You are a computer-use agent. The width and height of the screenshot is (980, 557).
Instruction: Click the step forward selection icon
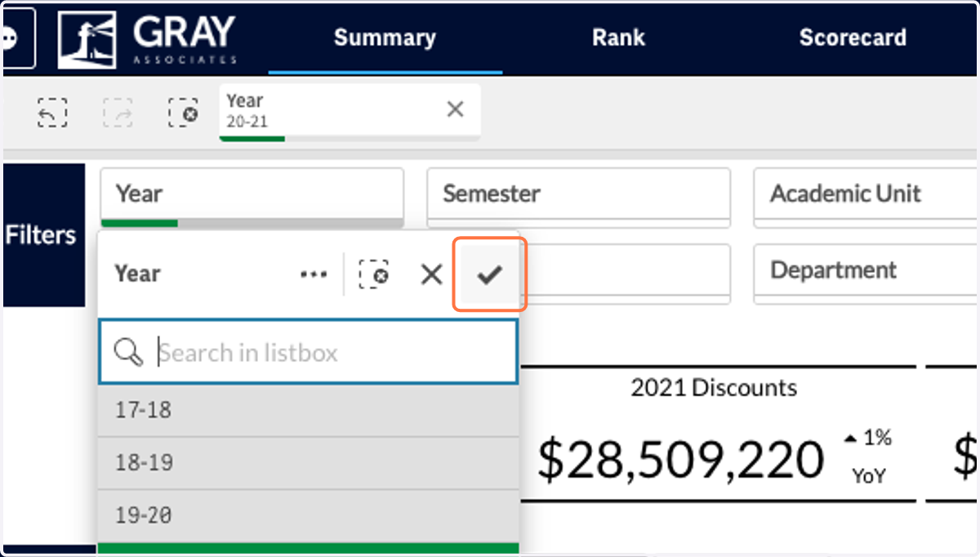coord(118,113)
